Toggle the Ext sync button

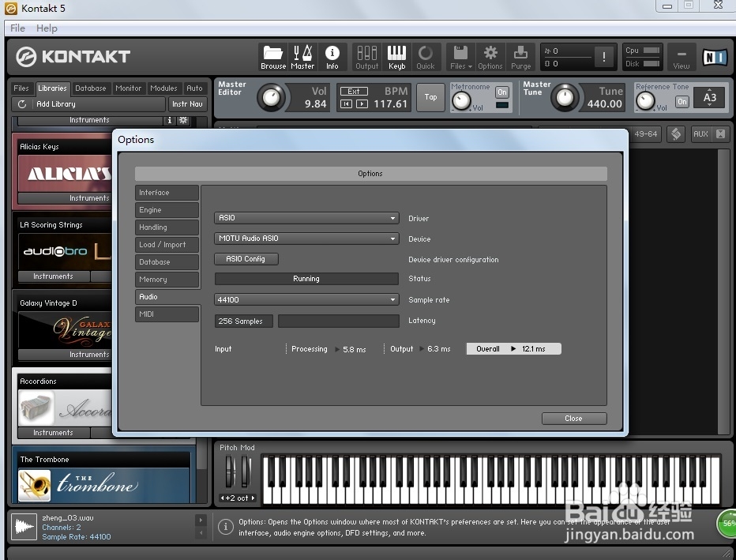point(354,91)
